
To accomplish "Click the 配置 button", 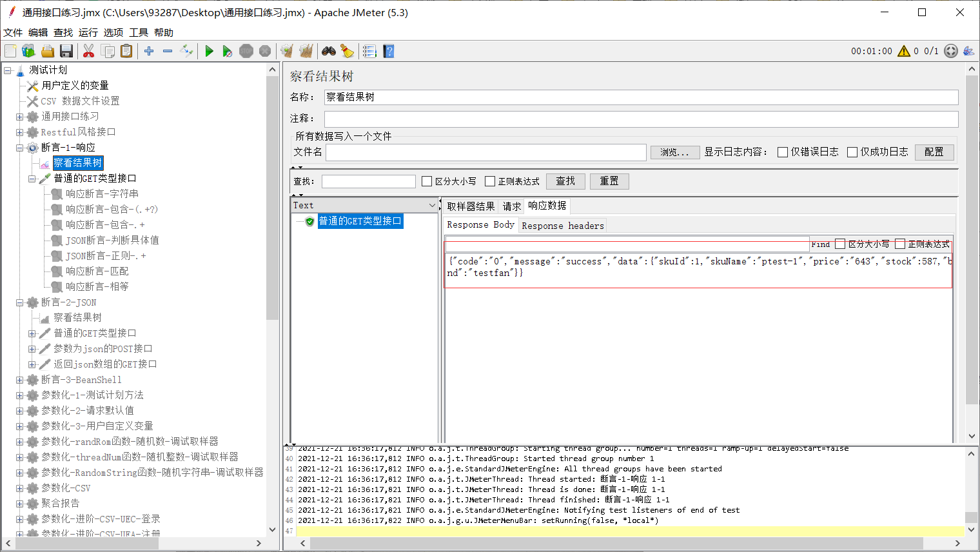I will (x=934, y=152).
